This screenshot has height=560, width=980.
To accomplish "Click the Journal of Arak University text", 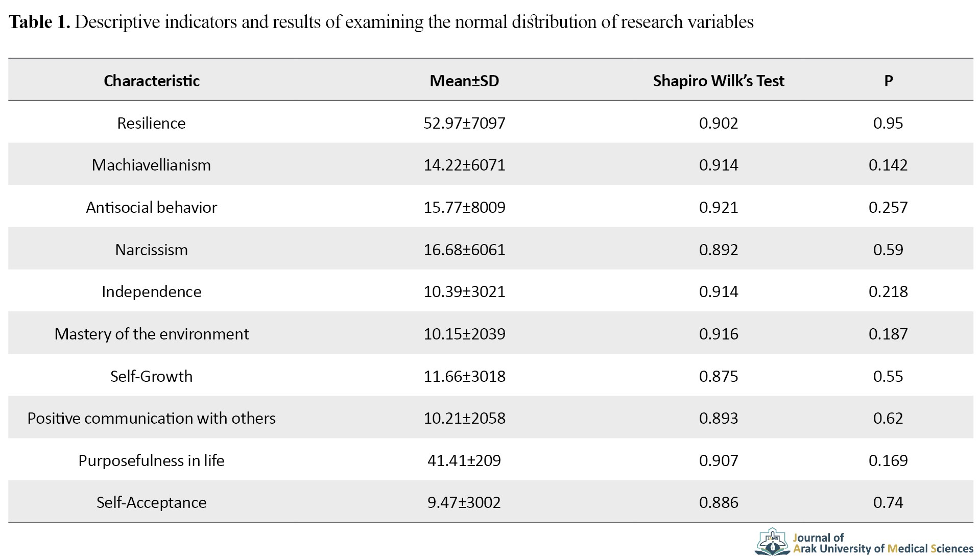I will pos(883,543).
